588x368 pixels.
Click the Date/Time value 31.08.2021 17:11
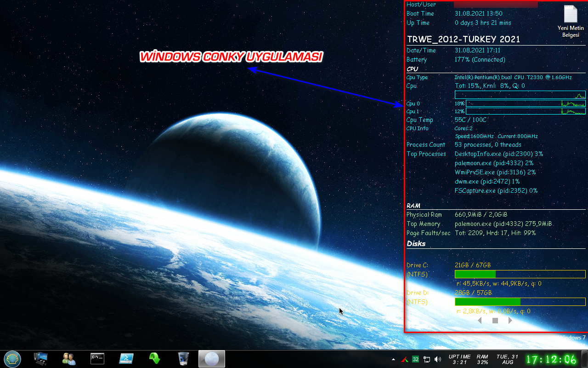[478, 50]
